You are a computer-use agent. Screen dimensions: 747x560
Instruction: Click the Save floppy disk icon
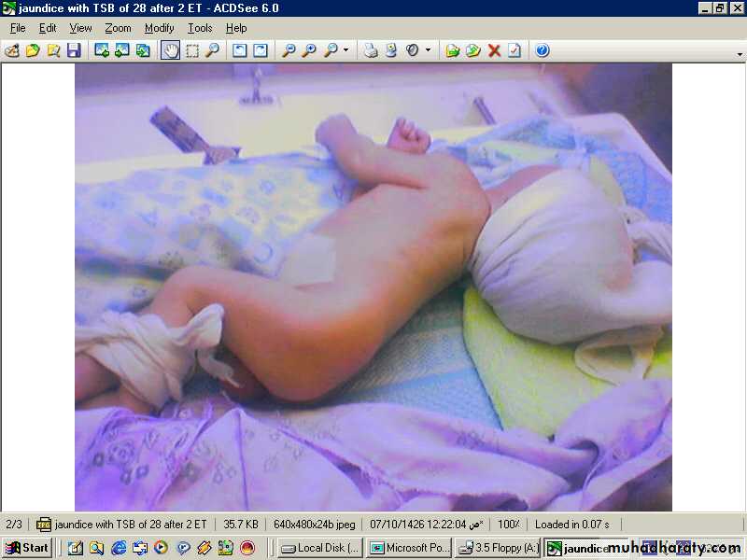point(74,50)
